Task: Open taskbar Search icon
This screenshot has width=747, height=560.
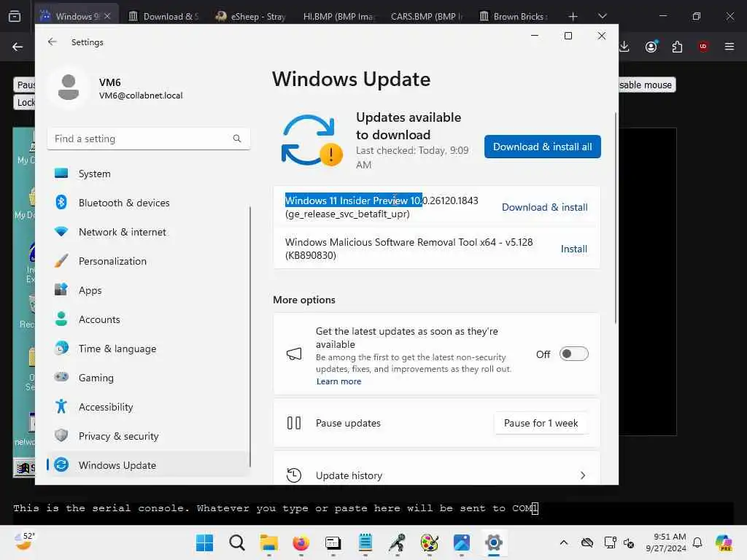Action: 237,542
